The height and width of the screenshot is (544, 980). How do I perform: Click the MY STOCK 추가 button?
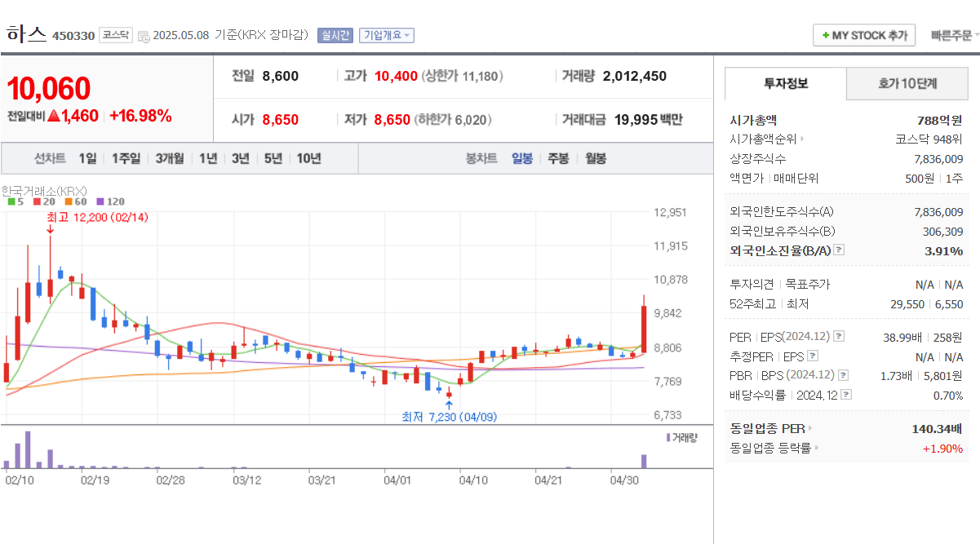tap(864, 35)
